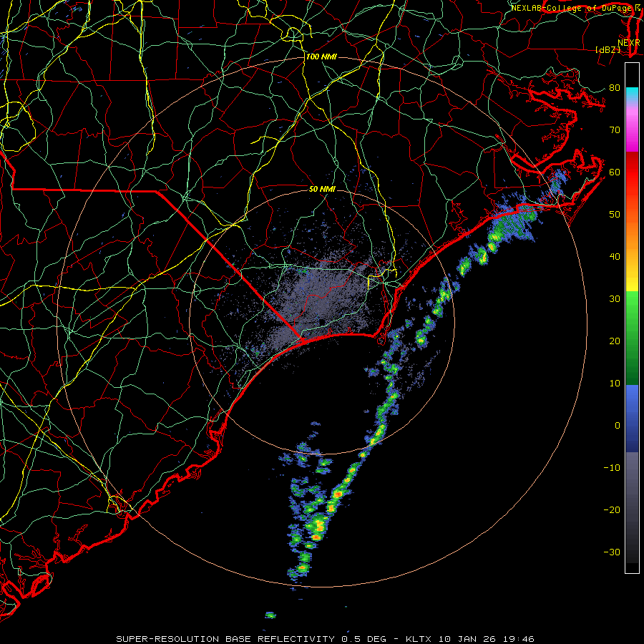This screenshot has height=644, width=644.
Task: Click the '10 JAN 26 19:46' timestamp
Action: click(x=486, y=639)
